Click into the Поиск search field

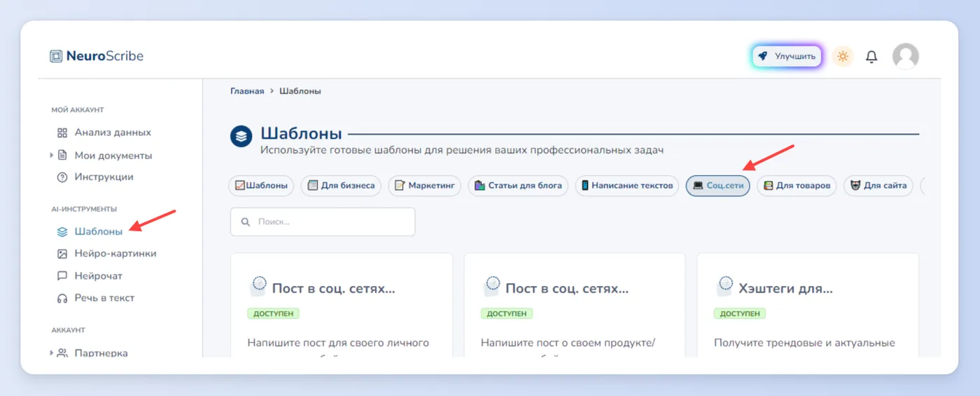323,221
